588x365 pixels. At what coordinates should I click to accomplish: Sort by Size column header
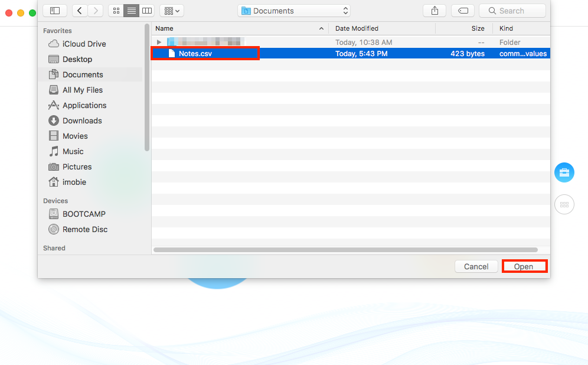[x=464, y=28]
